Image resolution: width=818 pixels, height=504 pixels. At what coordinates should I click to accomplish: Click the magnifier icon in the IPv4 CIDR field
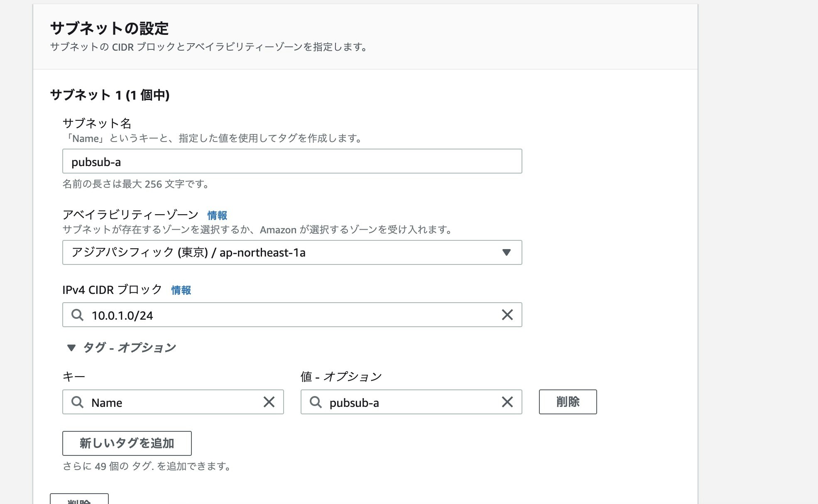tap(77, 315)
